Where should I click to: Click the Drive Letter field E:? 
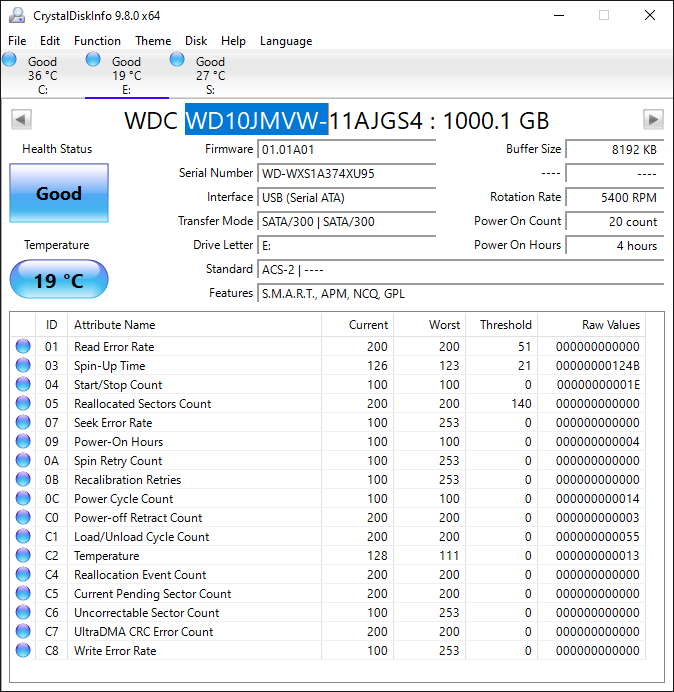point(347,245)
